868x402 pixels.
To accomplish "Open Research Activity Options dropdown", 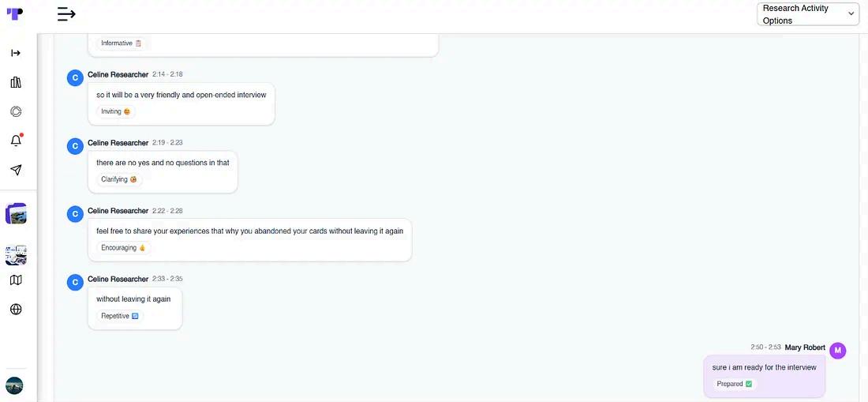I will 808,14.
